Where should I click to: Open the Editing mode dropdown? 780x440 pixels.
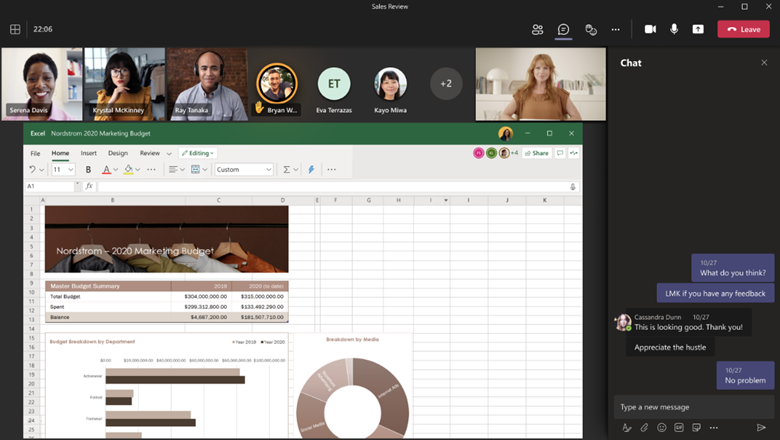(198, 153)
